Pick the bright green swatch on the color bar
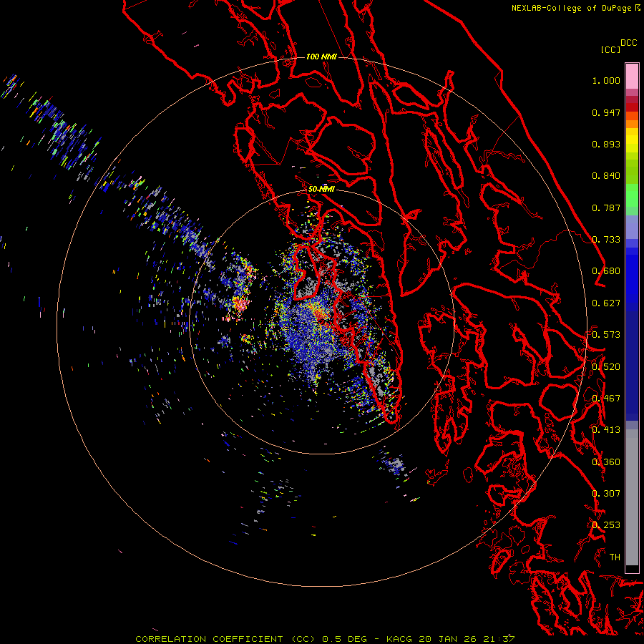 click(x=632, y=195)
